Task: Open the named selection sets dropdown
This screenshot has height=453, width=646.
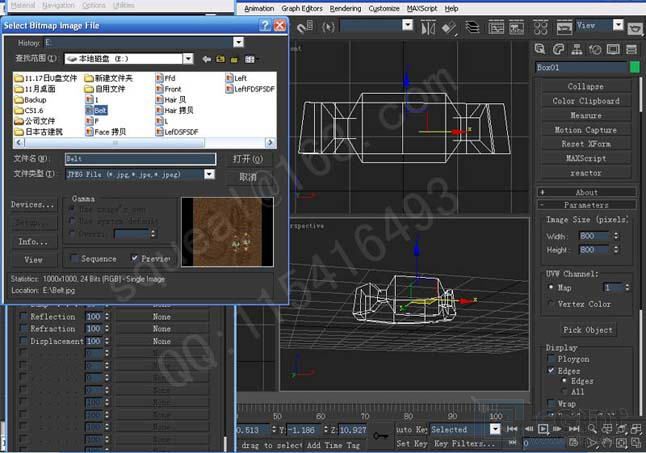Action: [x=407, y=26]
